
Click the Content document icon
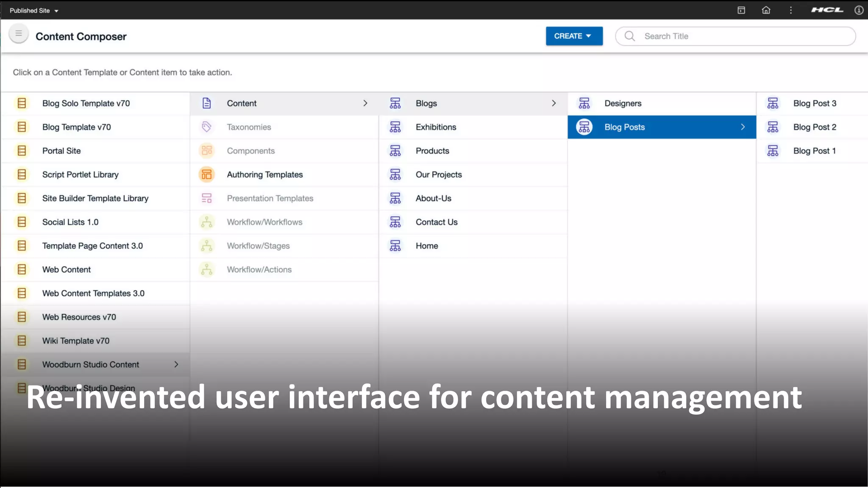[207, 103]
